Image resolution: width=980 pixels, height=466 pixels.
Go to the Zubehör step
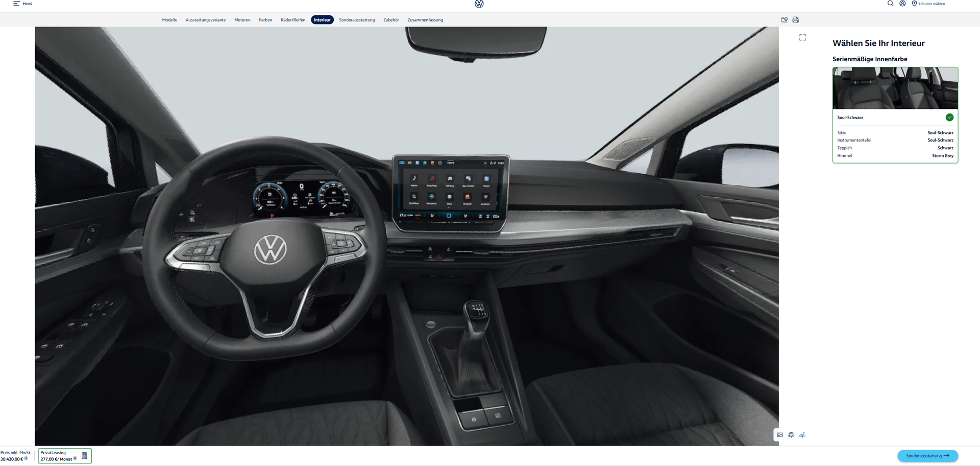(x=391, y=20)
